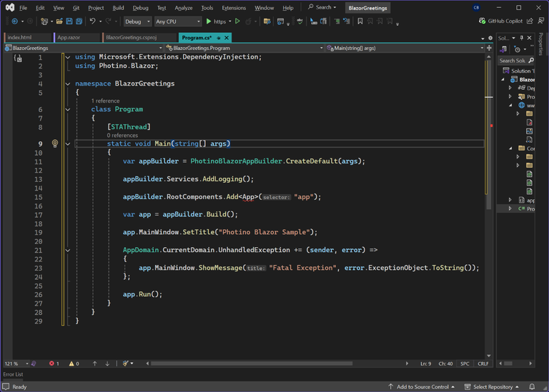The image size is (549, 392).
Task: Open GitHub Copilot from the toolbar
Action: (x=501, y=21)
